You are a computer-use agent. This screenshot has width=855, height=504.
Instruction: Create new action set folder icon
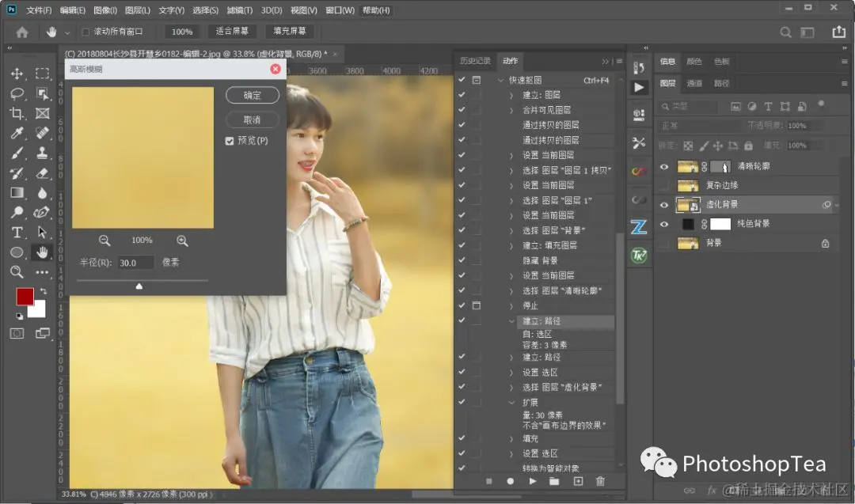554,481
